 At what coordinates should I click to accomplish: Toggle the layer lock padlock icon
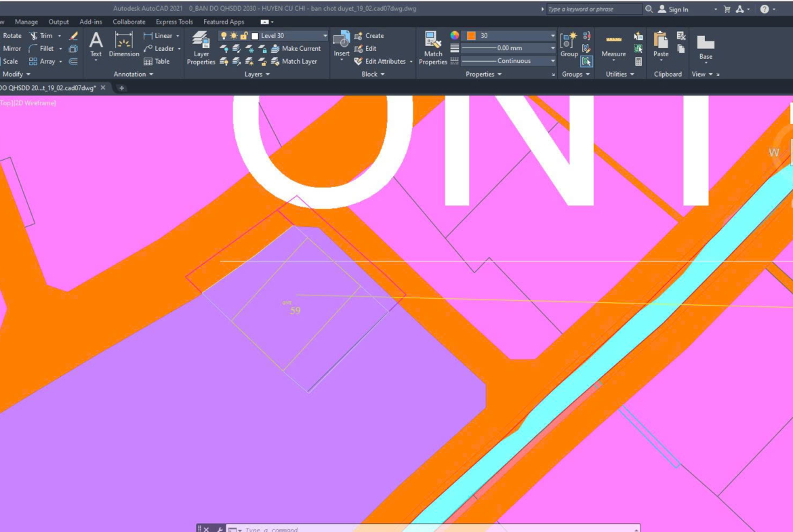point(243,36)
